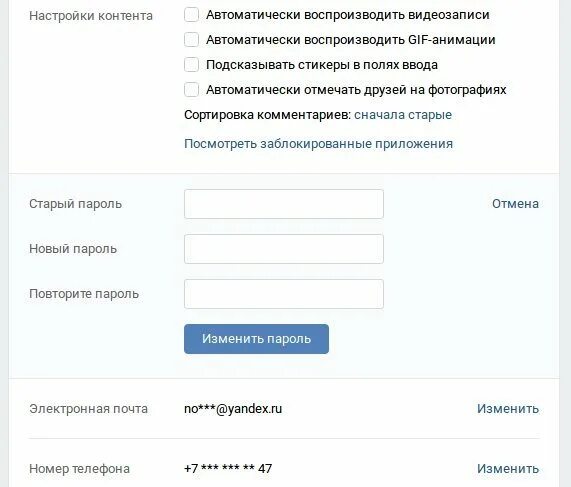Click the 'Новый пароль' field label
Screen dimensions: 571x487
point(73,249)
